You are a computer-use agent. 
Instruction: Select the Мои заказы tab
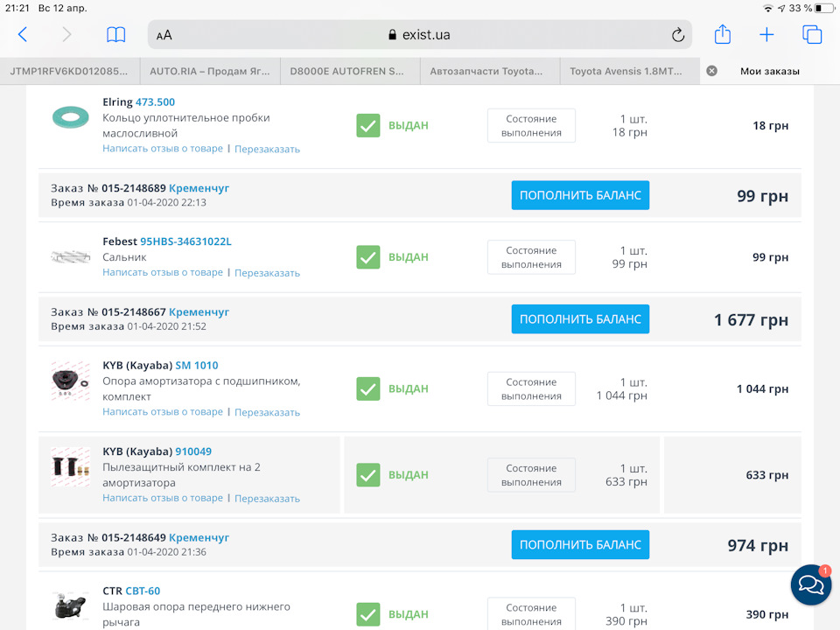tap(770, 71)
